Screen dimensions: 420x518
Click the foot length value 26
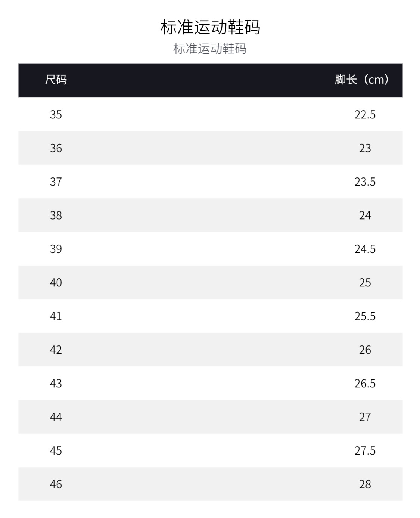click(x=365, y=350)
